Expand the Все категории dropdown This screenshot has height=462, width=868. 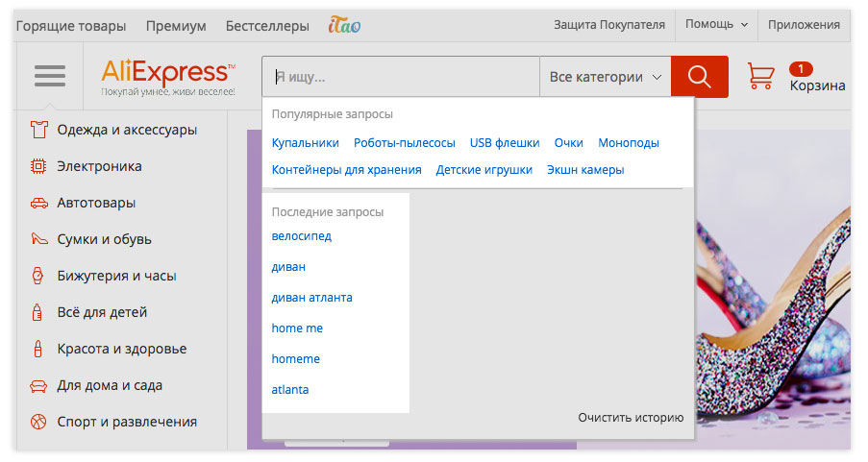tap(605, 77)
